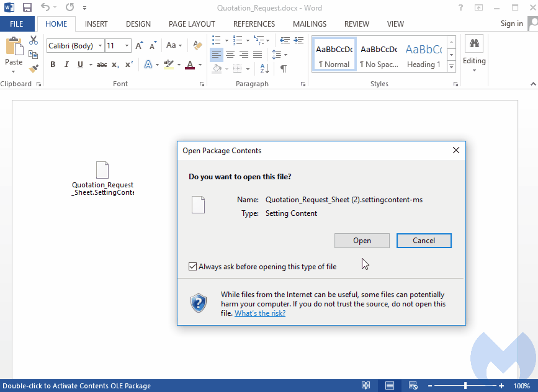The image size is (538, 392).
Task: Apply the No Spacing style
Action: coord(379,54)
